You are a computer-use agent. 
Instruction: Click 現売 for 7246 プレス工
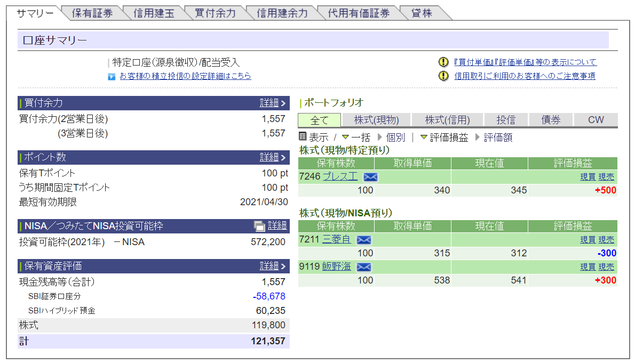[x=606, y=177]
